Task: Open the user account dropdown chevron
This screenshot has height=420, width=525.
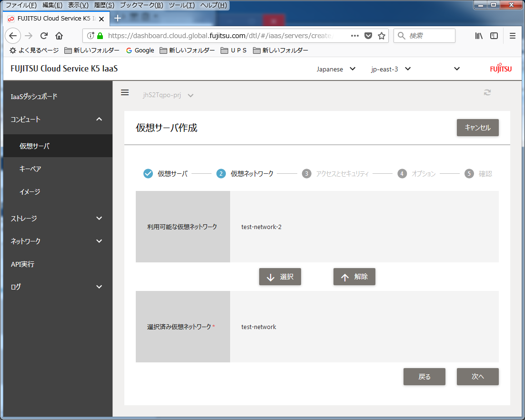Action: [457, 69]
